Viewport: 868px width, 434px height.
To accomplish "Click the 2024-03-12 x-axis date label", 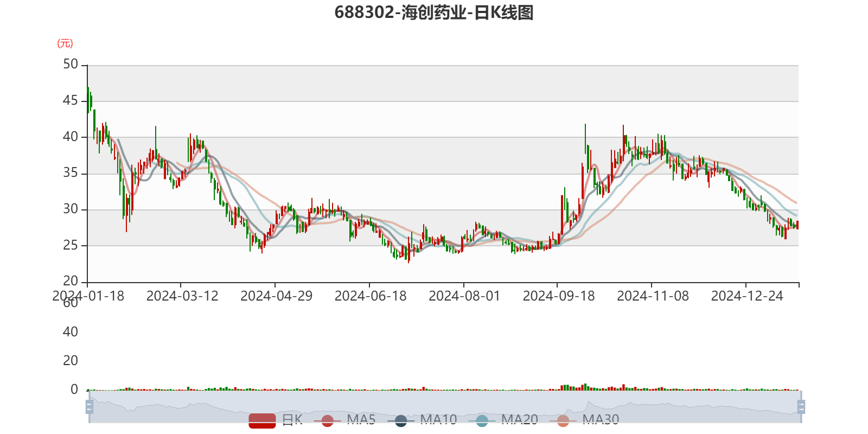I will pyautogui.click(x=182, y=296).
